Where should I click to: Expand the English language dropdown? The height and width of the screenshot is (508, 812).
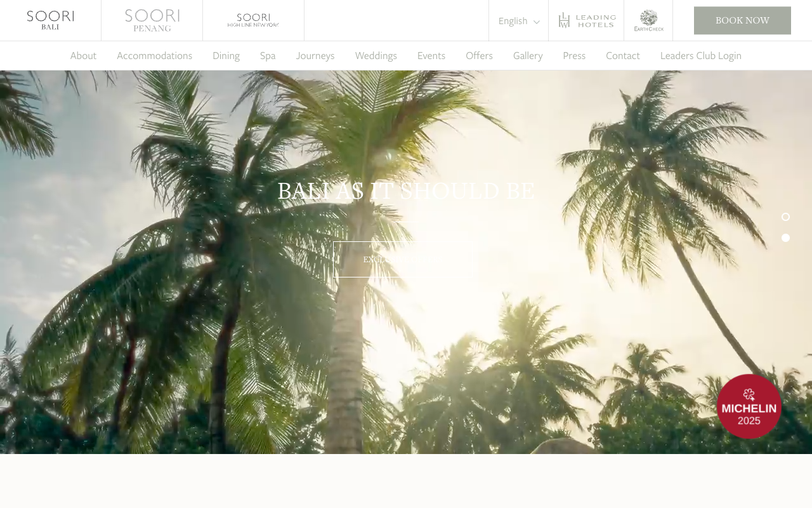pos(519,21)
